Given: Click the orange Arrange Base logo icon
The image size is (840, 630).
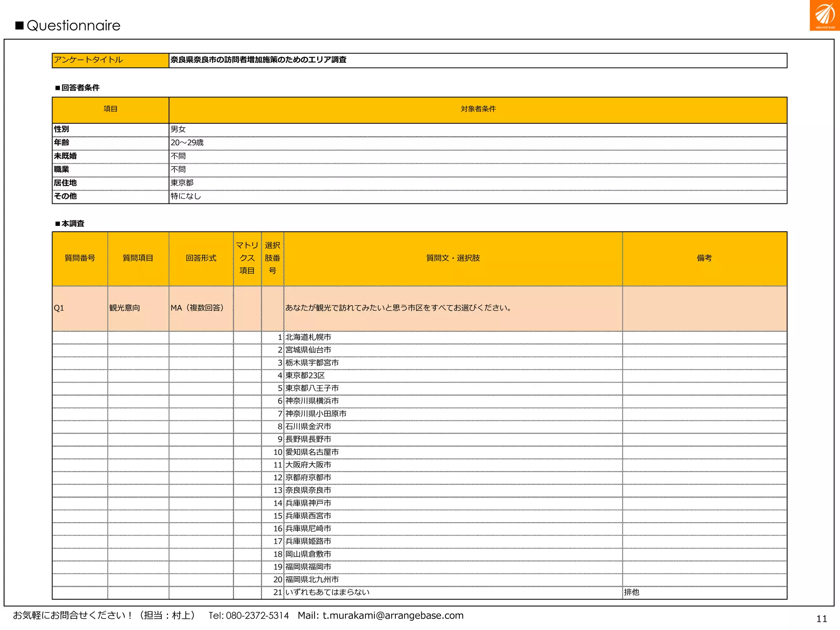Looking at the screenshot, I should 824,15.
